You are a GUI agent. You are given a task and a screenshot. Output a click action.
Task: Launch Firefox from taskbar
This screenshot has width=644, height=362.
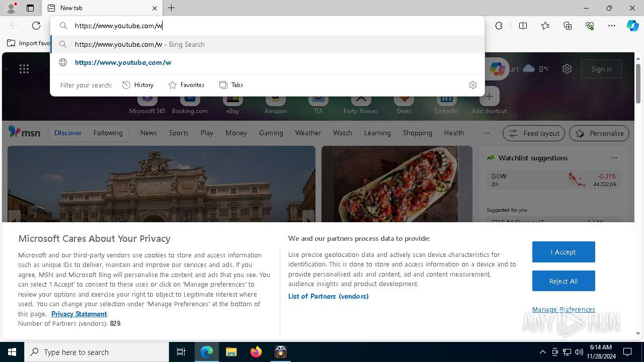click(256, 352)
